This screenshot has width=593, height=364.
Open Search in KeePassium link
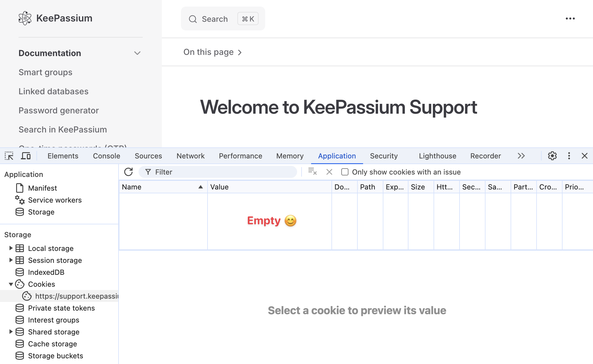point(63,129)
